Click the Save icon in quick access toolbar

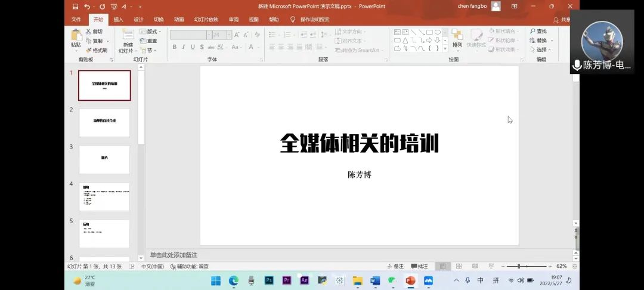click(75, 7)
